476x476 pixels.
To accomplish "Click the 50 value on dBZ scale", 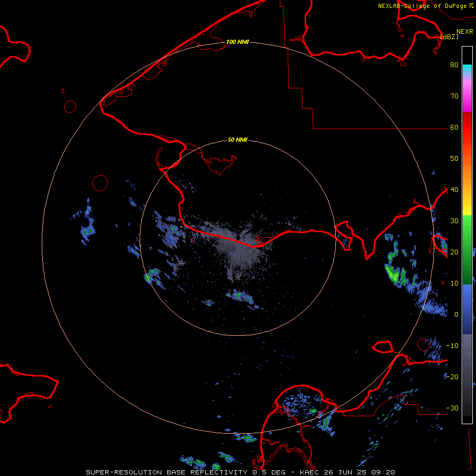I will (454, 159).
